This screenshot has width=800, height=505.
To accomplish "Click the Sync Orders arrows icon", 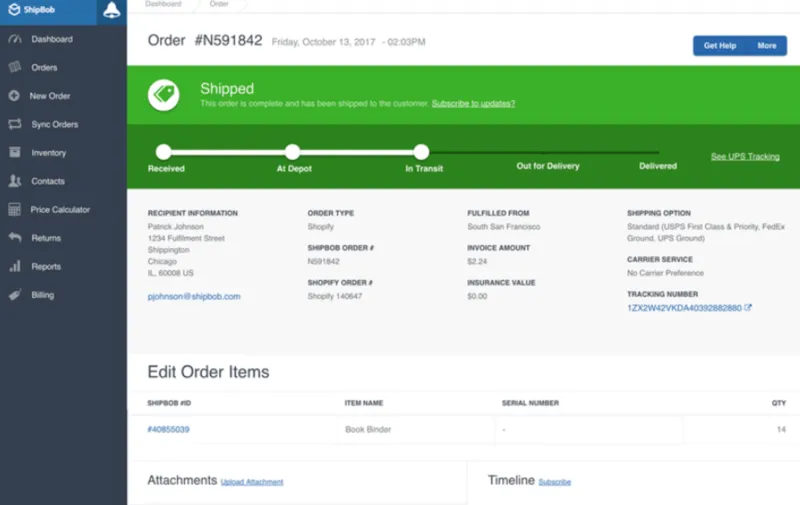I will pyautogui.click(x=14, y=124).
